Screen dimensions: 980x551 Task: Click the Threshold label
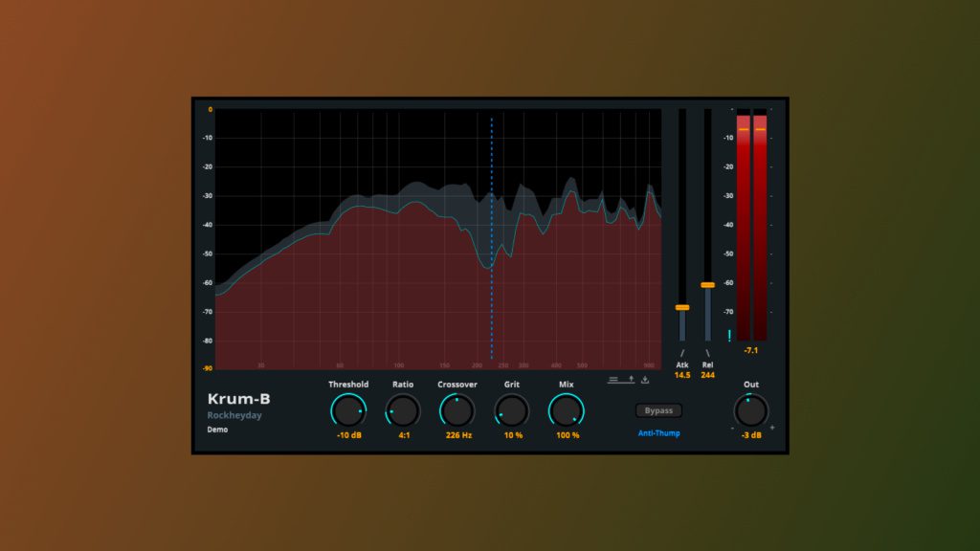[x=348, y=385]
